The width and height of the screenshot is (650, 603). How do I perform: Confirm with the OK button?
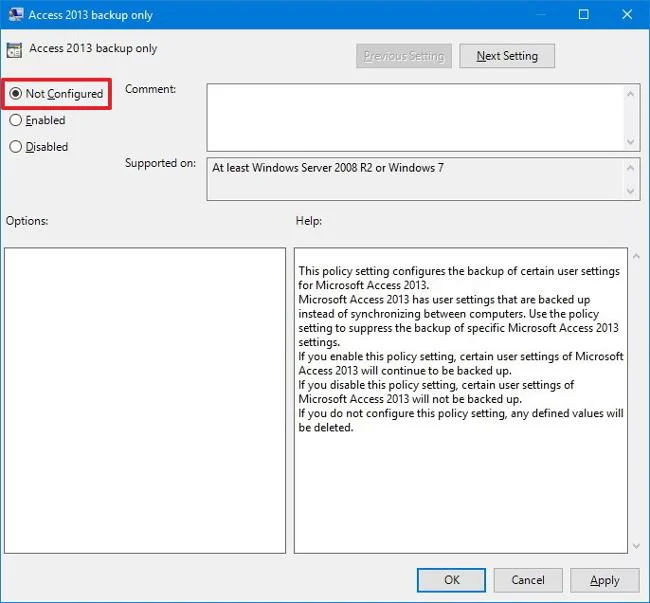(x=451, y=580)
